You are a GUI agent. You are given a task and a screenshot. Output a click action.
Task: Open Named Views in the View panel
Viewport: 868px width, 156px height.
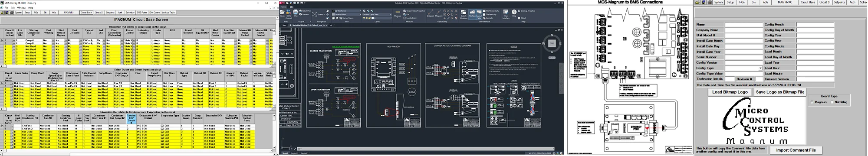(346, 18)
